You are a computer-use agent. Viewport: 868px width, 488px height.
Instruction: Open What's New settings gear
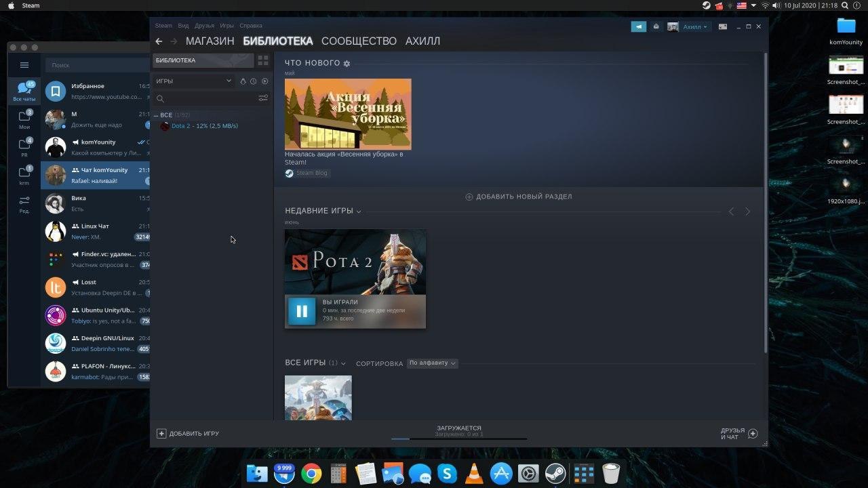click(x=347, y=64)
